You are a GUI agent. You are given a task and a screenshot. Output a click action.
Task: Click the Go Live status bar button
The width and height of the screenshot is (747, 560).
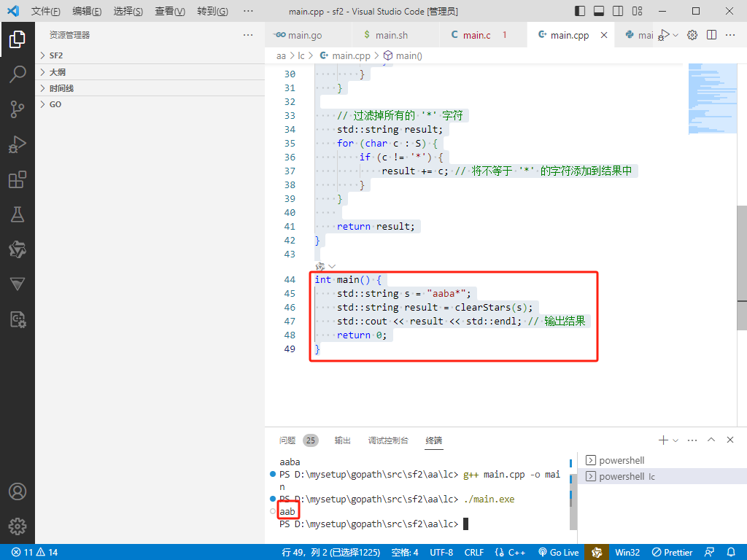tap(558, 553)
